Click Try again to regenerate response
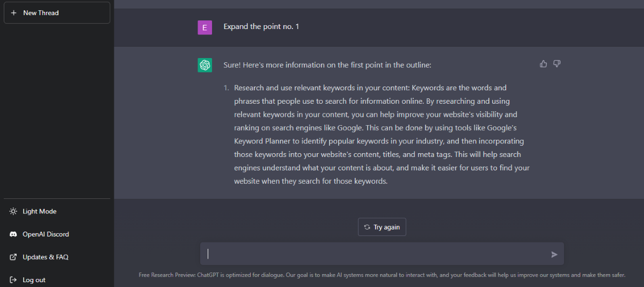The height and width of the screenshot is (287, 644). pos(382,227)
